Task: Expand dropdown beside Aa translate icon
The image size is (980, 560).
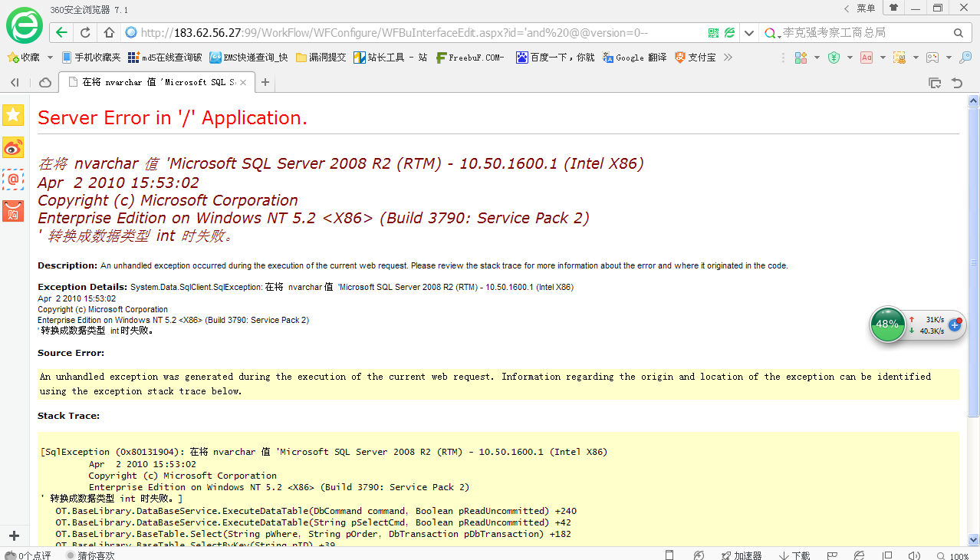Action: (x=883, y=58)
